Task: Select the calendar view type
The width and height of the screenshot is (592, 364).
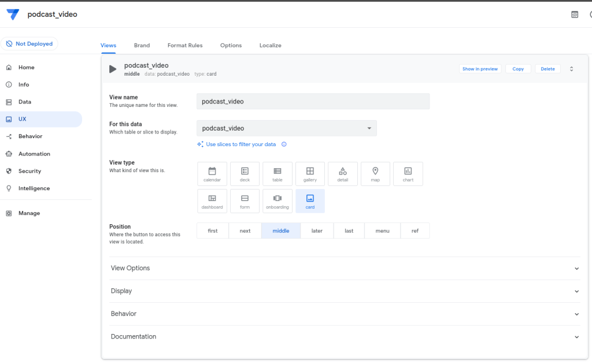Action: click(212, 174)
